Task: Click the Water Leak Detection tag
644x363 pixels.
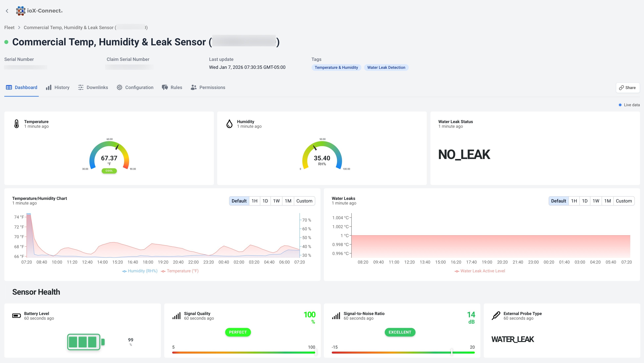Action: (x=386, y=67)
